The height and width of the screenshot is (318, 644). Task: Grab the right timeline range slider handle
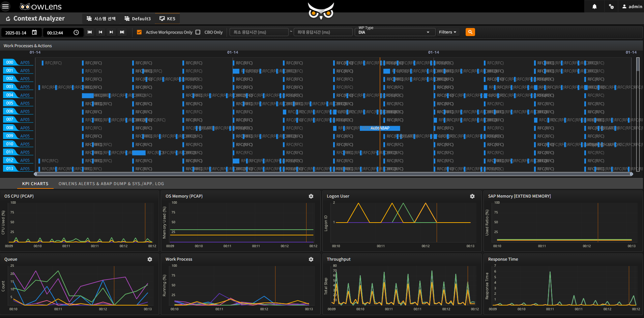pyautogui.click(x=632, y=174)
